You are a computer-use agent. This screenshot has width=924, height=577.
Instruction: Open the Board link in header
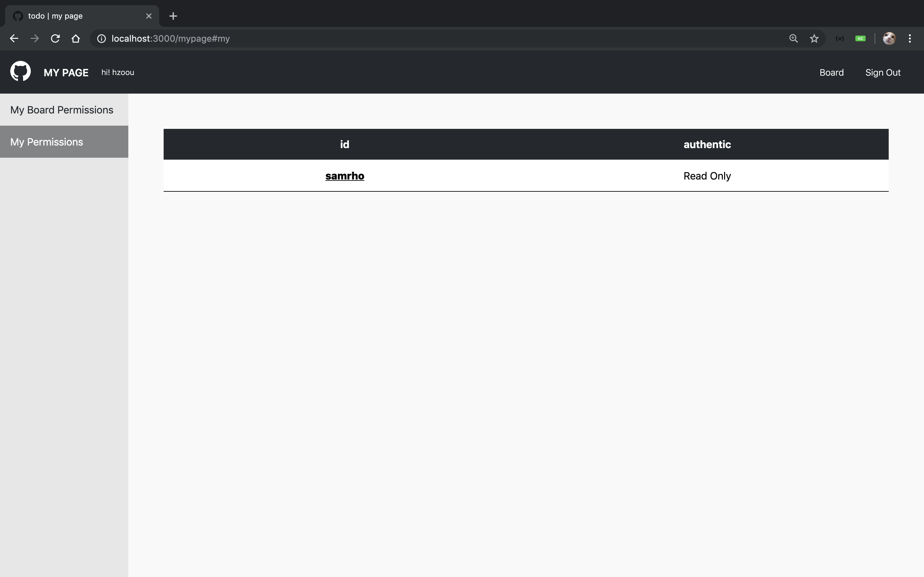click(x=831, y=72)
